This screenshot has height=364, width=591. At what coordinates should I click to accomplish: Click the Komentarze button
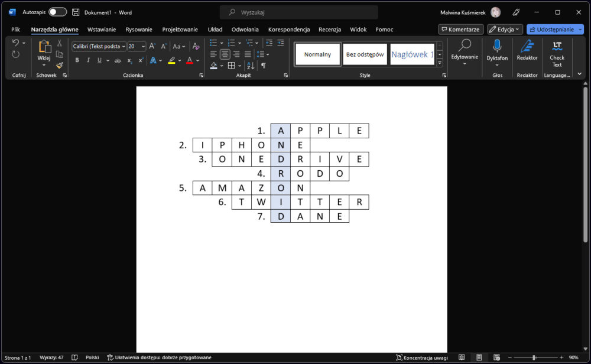click(x=460, y=30)
